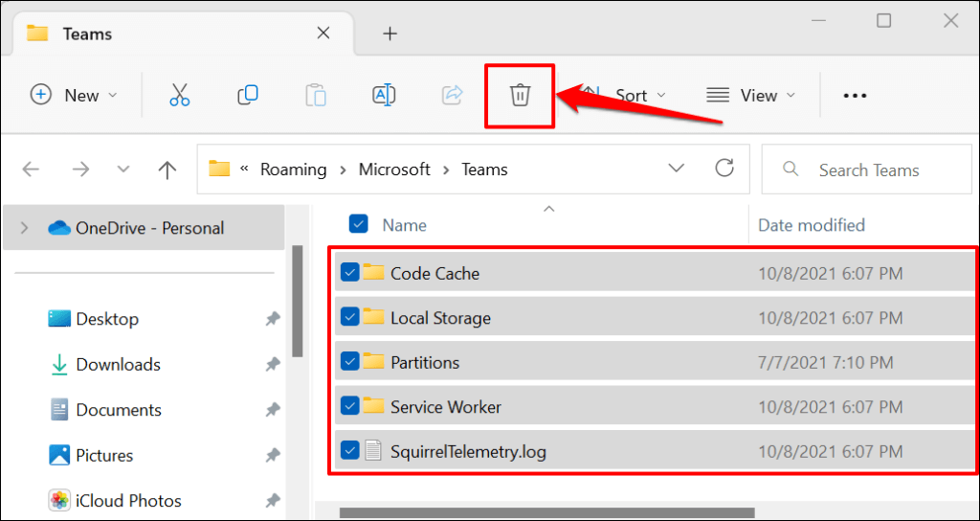Viewport: 980px width, 521px height.
Task: Click Microsoft in the address breadcrumb
Action: point(394,170)
